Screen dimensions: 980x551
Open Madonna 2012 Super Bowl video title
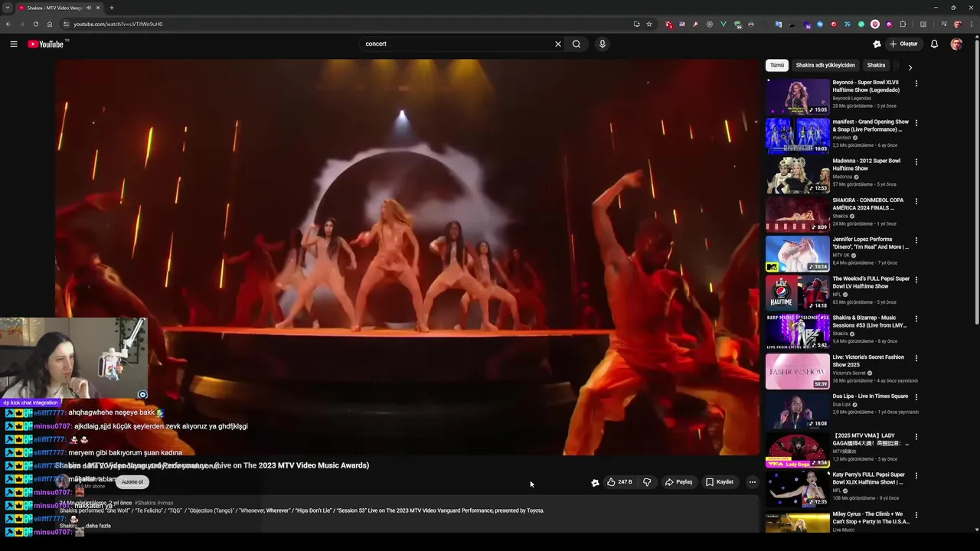[x=867, y=165]
